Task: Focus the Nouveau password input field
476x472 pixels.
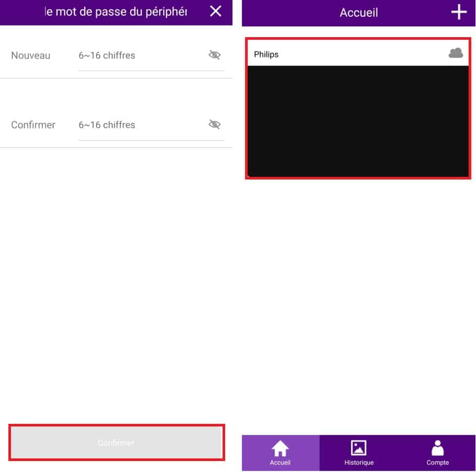Action: pyautogui.click(x=142, y=55)
